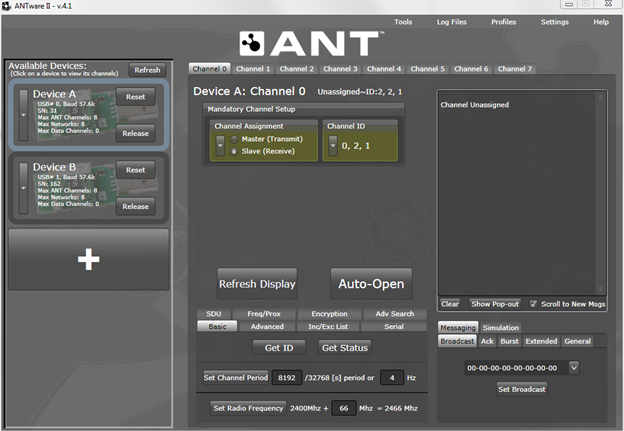Click the Set Broadcast button
The width and height of the screenshot is (624, 431).
pos(522,389)
